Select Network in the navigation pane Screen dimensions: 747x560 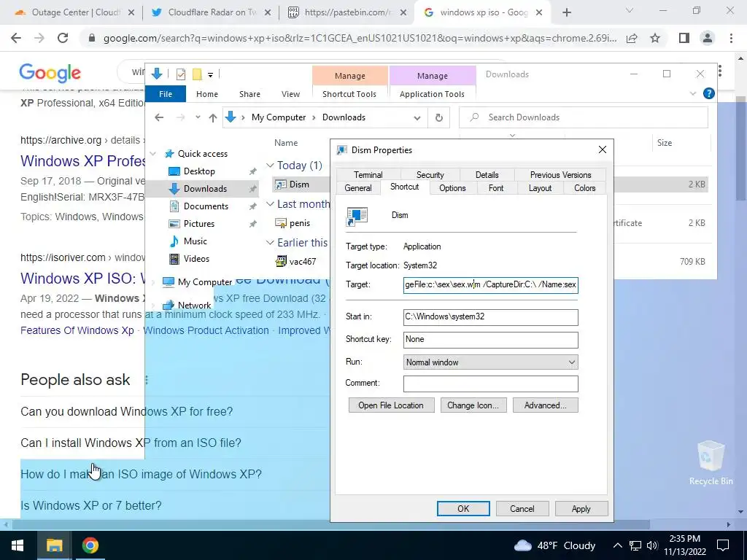tap(194, 305)
